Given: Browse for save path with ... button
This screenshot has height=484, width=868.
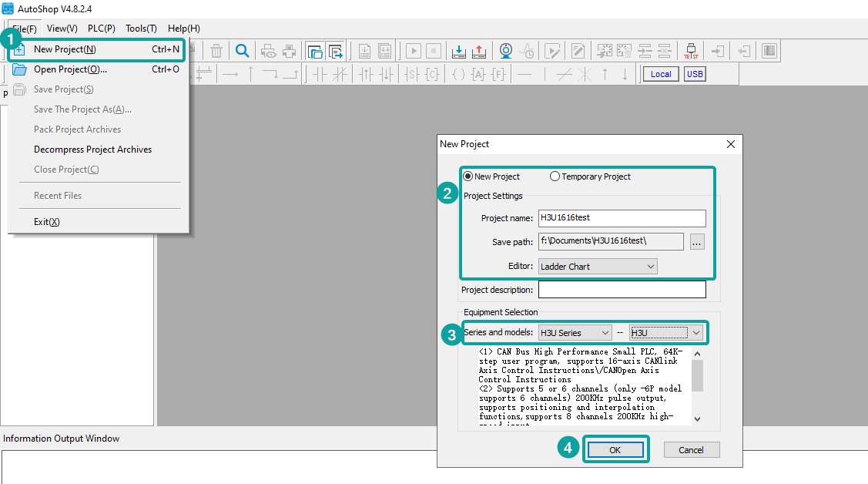Looking at the screenshot, I should tap(697, 242).
